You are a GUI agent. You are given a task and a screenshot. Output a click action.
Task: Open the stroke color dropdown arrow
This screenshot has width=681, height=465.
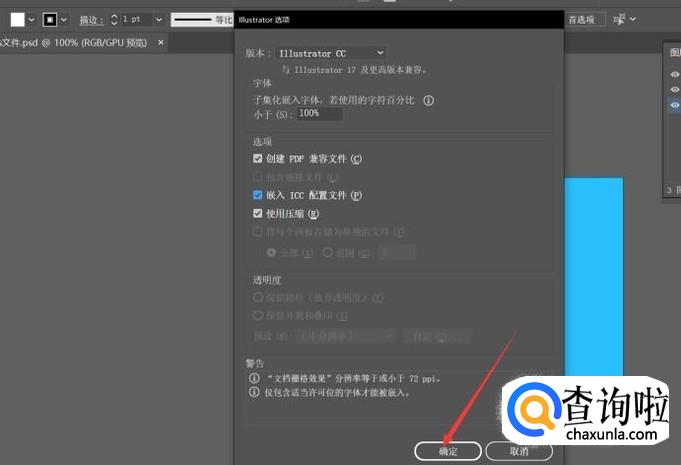click(64, 20)
